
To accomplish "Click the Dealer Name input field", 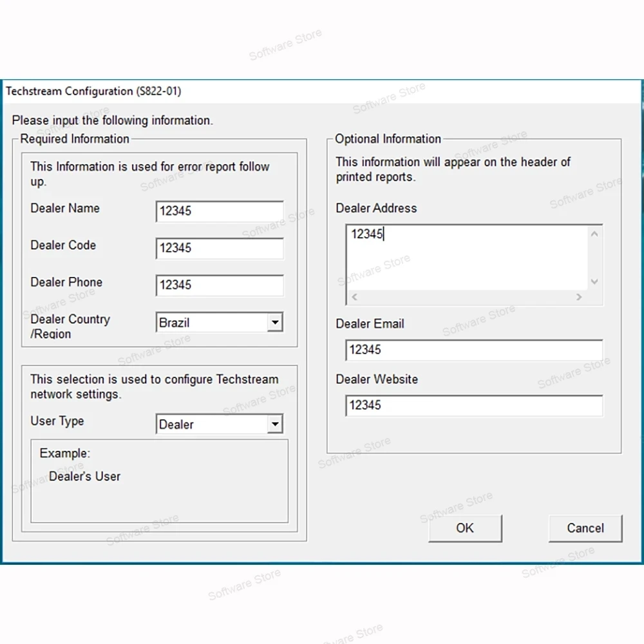I will point(220,211).
